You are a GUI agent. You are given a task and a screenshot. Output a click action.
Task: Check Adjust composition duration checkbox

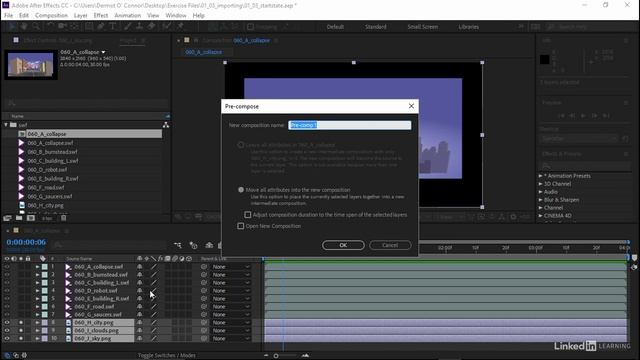click(248, 214)
